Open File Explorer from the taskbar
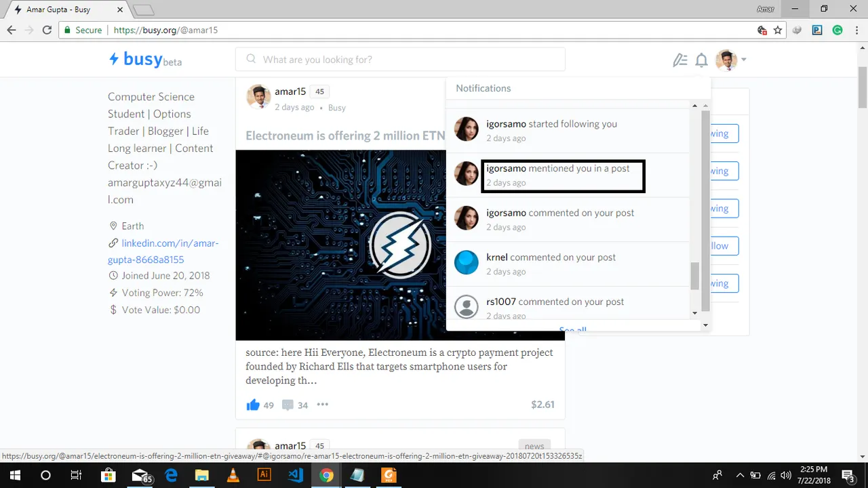 pos(202,475)
